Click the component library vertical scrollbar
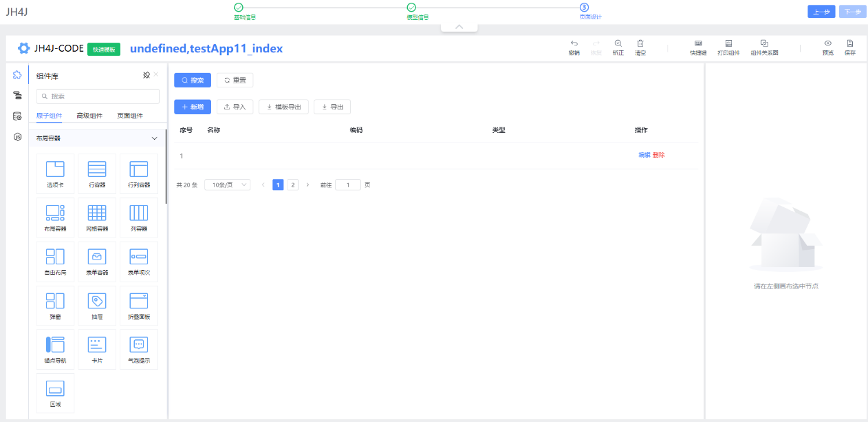 tap(166, 167)
